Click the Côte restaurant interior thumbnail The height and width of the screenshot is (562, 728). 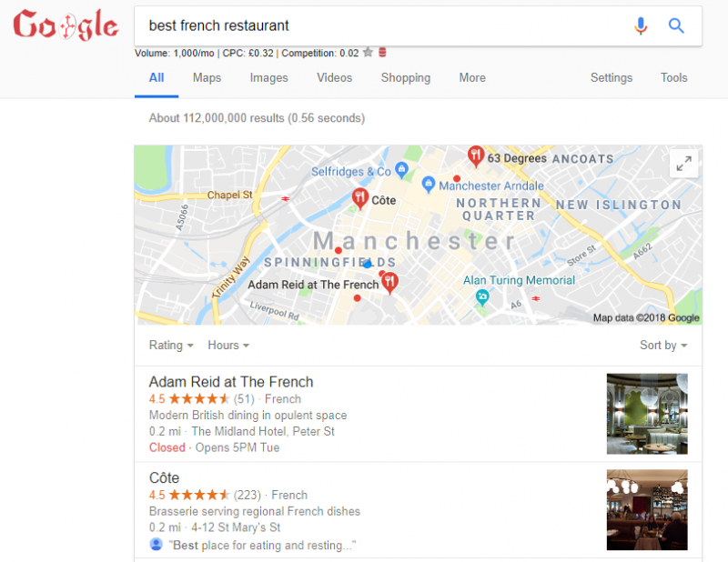(647, 509)
